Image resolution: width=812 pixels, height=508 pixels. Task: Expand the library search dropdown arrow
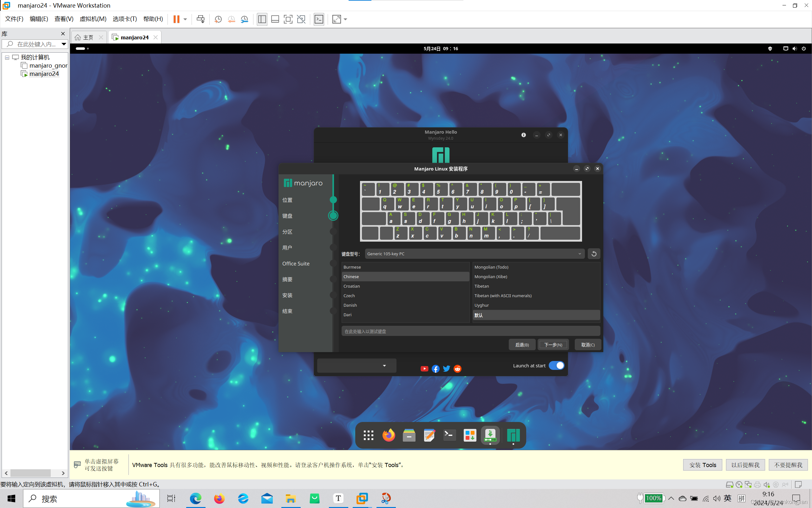[x=64, y=44]
